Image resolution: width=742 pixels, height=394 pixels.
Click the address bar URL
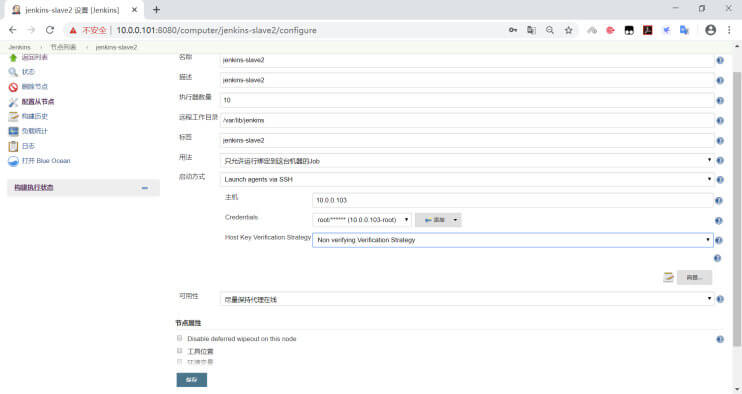[217, 30]
